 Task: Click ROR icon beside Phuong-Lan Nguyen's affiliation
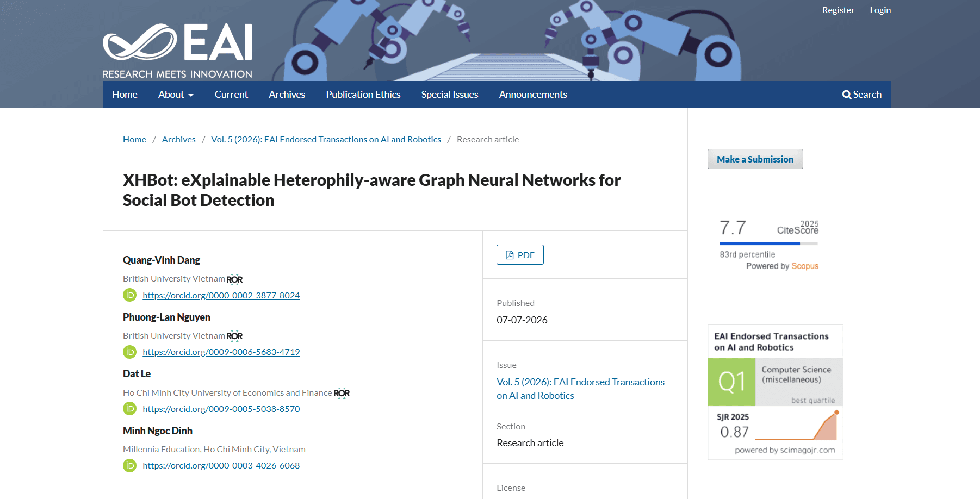click(x=234, y=336)
